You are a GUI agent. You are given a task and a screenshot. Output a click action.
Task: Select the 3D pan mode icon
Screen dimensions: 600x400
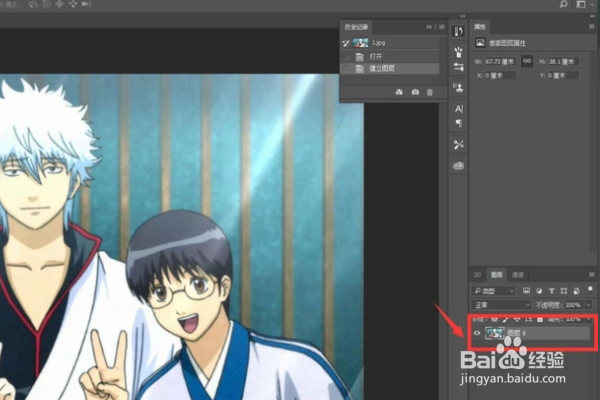pyautogui.click(x=59, y=4)
